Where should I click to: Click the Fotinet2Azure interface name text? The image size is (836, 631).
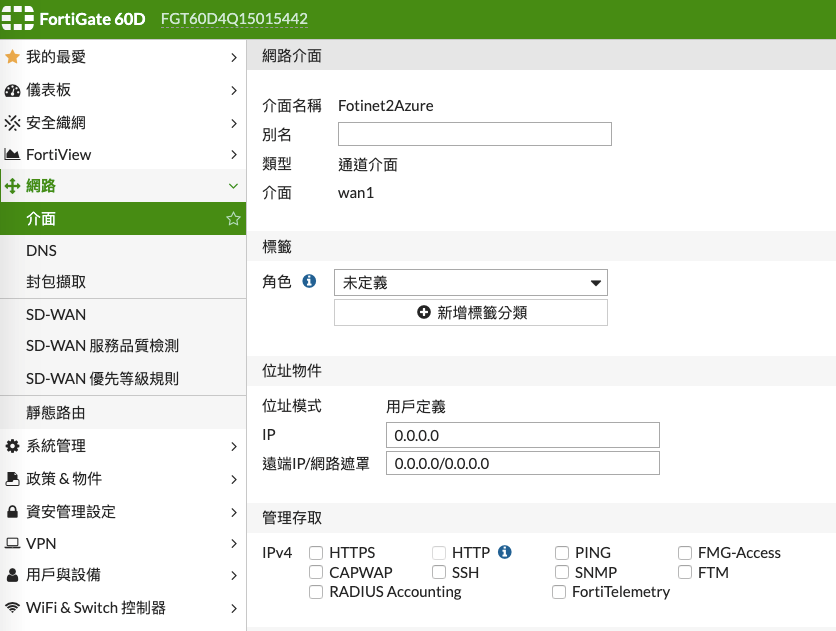tap(385, 106)
